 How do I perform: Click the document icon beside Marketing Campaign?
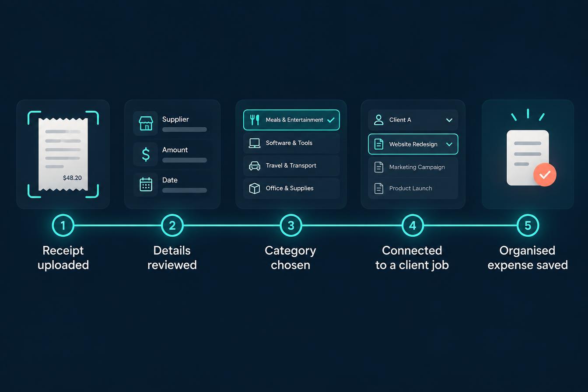379,167
